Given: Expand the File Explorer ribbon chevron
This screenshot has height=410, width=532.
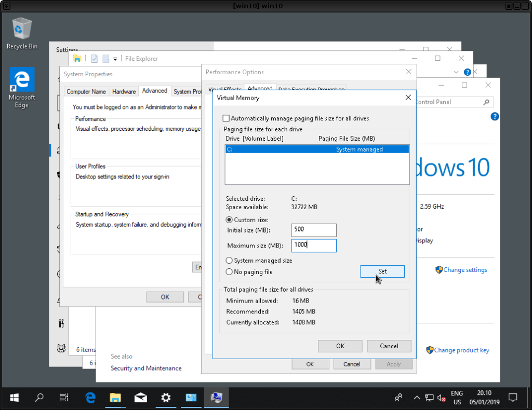Looking at the screenshot, I should pos(456,72).
